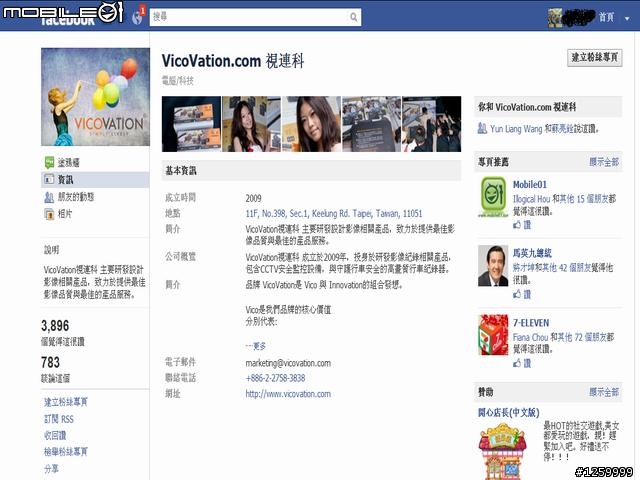Click Fiana Chou friend link
The width and height of the screenshot is (640, 480).
coord(530,337)
